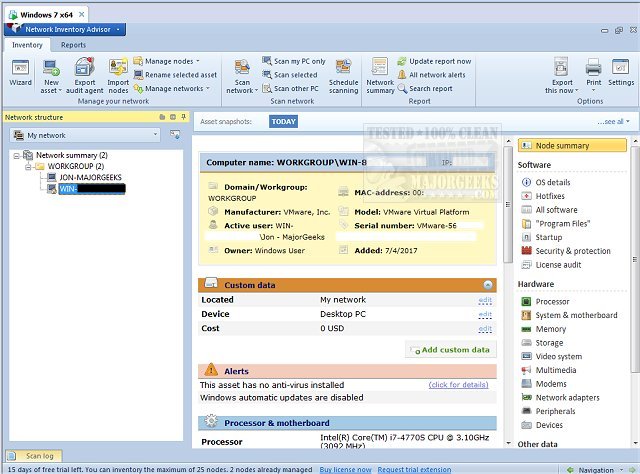Select the Inventory tab
640x474 pixels.
pyautogui.click(x=27, y=45)
